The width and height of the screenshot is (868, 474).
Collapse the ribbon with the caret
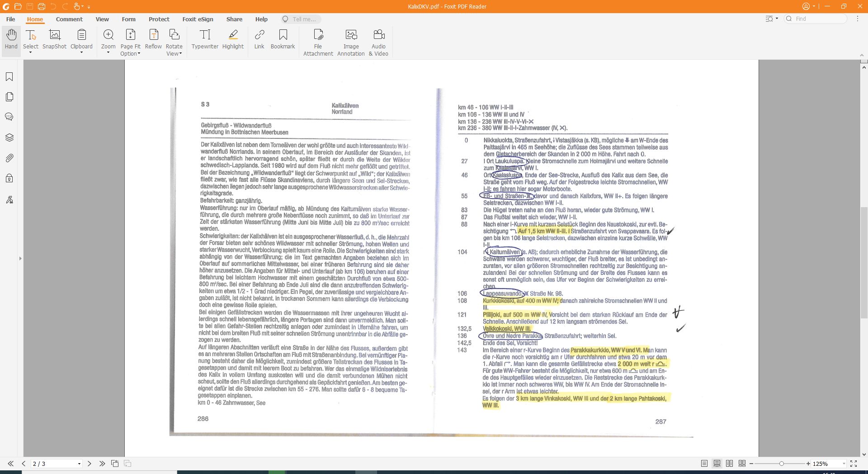862,55
